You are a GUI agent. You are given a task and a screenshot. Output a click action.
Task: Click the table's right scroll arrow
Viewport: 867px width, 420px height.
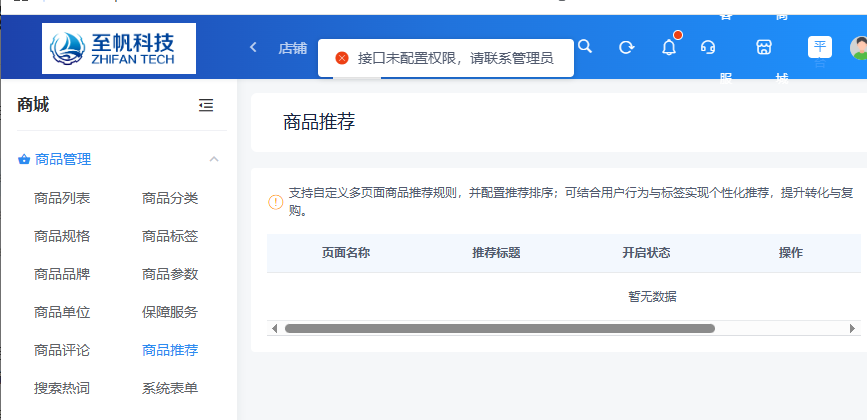(x=852, y=328)
